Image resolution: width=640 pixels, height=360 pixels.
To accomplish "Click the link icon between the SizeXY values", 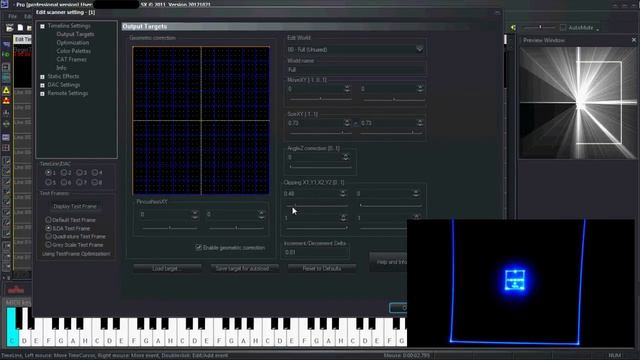I will (x=356, y=123).
